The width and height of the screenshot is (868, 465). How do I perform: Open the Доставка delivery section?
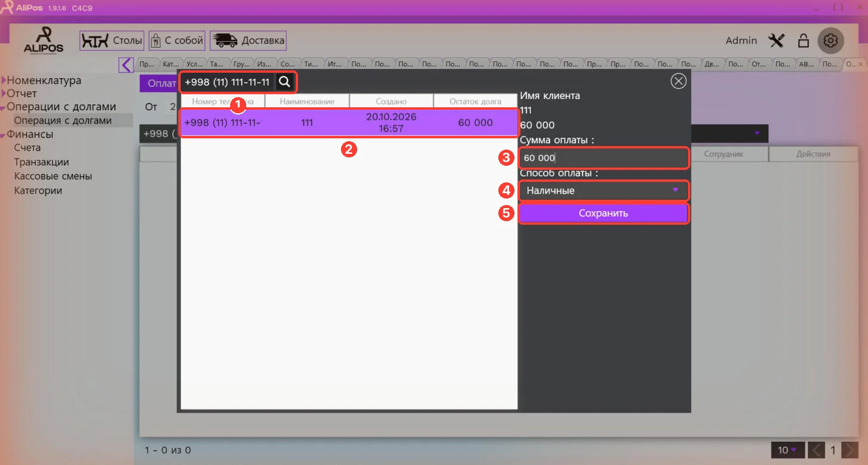[x=248, y=41]
